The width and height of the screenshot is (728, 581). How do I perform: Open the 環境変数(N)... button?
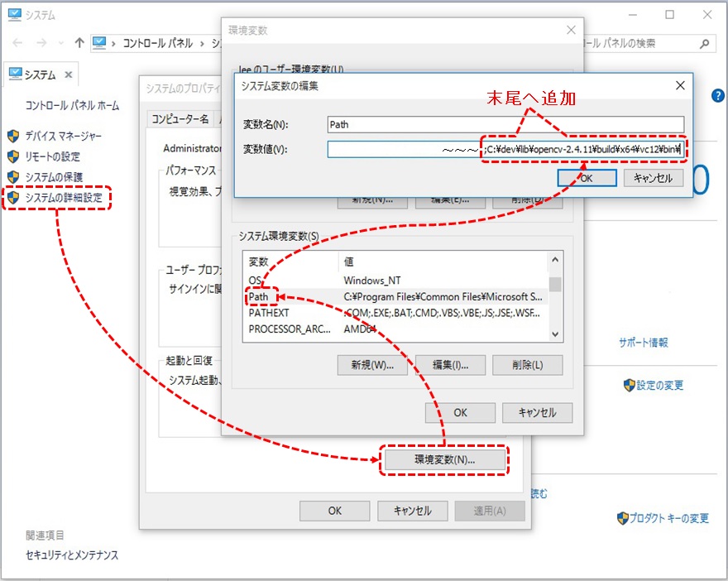pos(443,459)
